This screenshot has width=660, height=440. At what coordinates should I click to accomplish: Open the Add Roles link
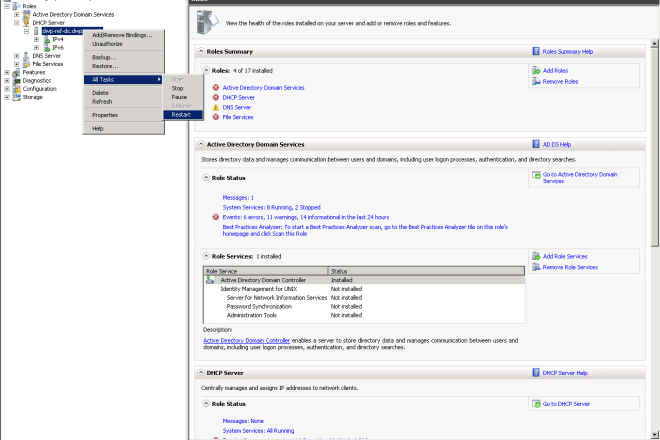point(555,71)
